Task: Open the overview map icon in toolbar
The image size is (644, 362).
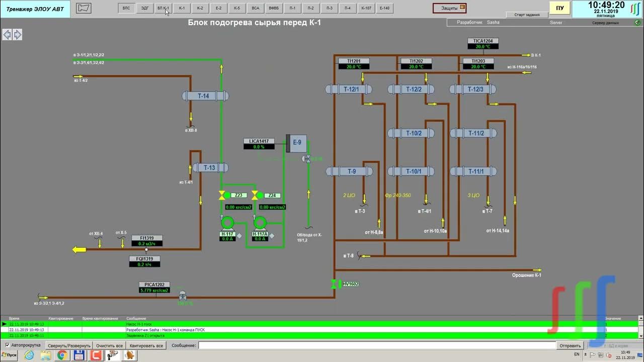Action: pos(84,8)
